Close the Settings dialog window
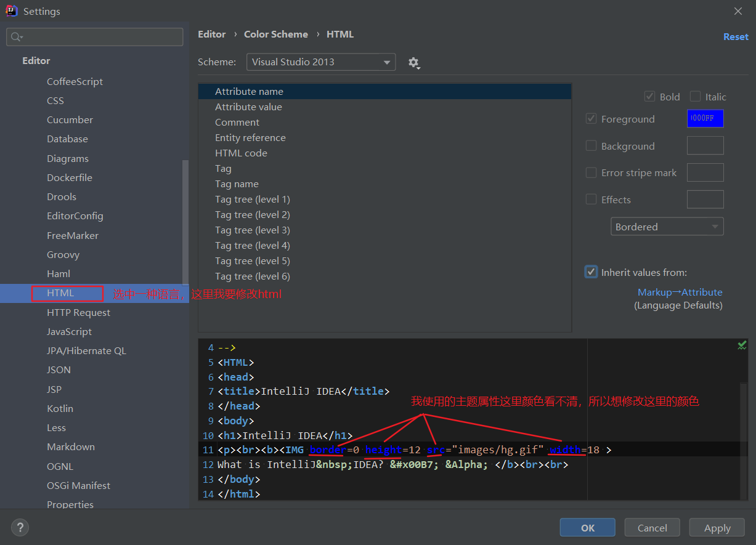The height and width of the screenshot is (545, 756). [x=738, y=11]
